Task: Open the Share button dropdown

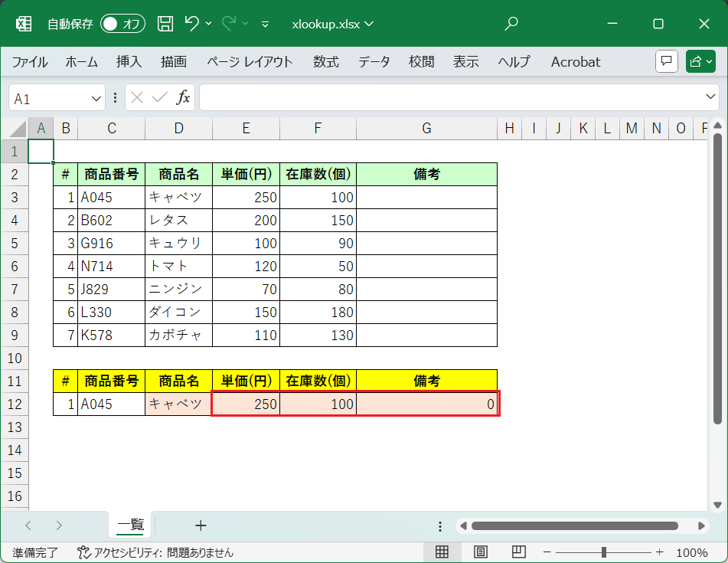Action: point(700,61)
